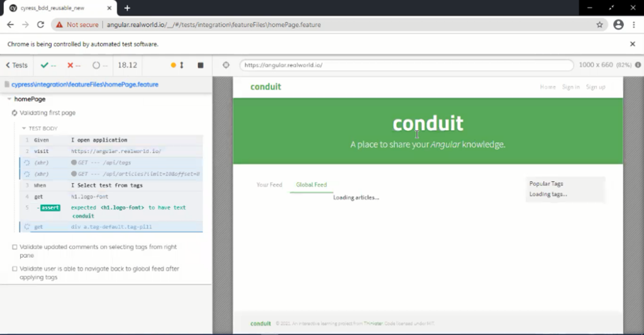Open the Chrome profile avatar icon
Image resolution: width=644 pixels, height=335 pixels.
(619, 25)
